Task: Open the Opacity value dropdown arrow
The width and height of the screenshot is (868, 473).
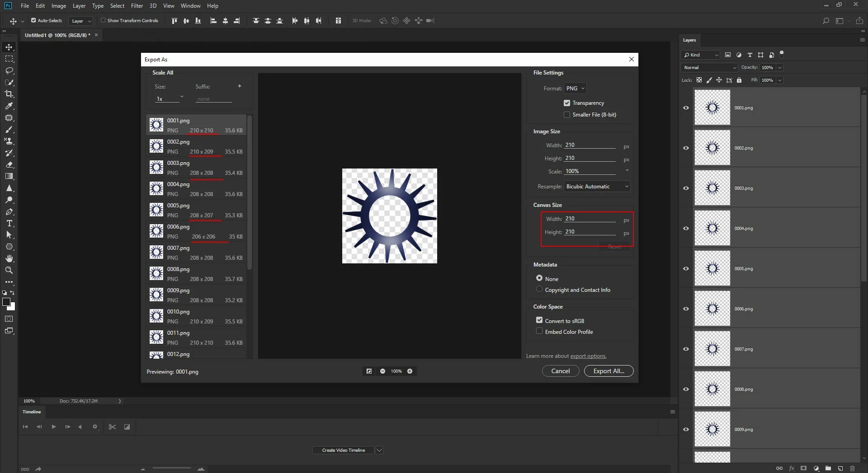Action: point(780,67)
